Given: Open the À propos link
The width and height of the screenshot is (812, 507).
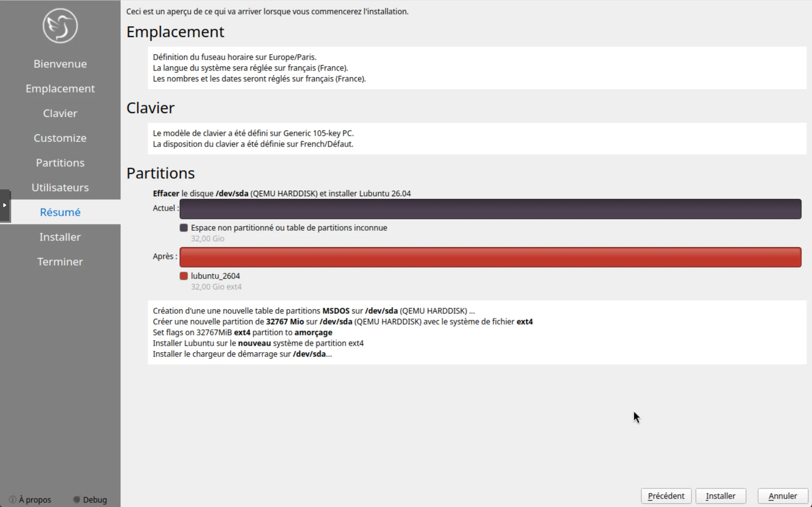Looking at the screenshot, I should click(x=35, y=499).
